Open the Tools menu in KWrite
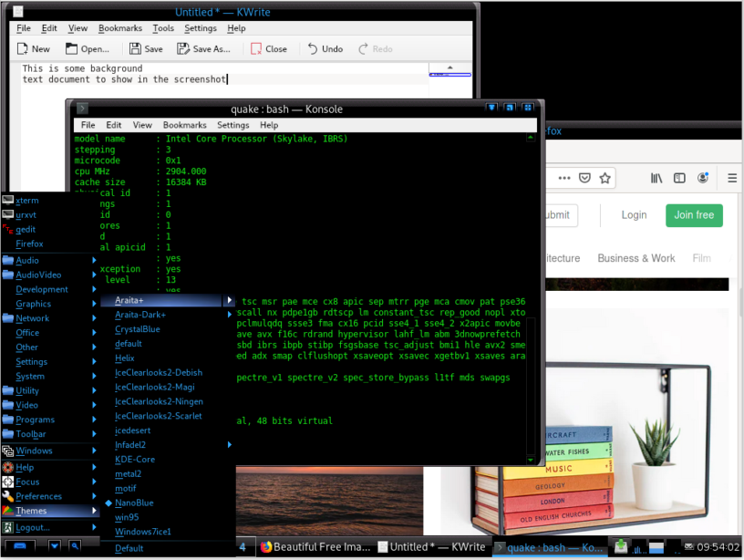Viewport: 744px width, 560px height. [x=161, y=28]
